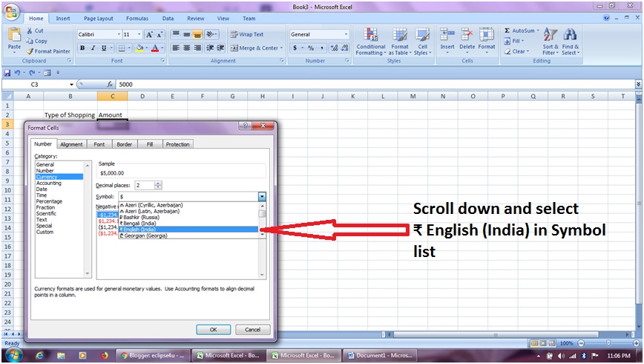The width and height of the screenshot is (644, 364).
Task: Open Firefox from the taskbar
Action: (105, 355)
